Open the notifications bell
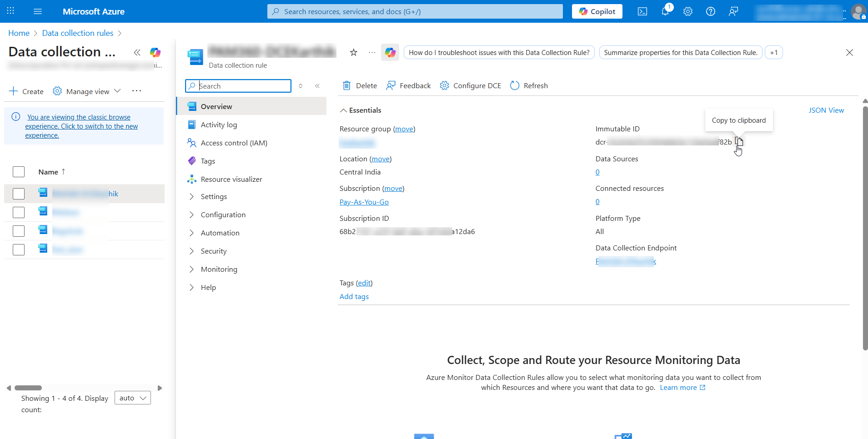Screen dimensions: 868x439 click(x=665, y=11)
